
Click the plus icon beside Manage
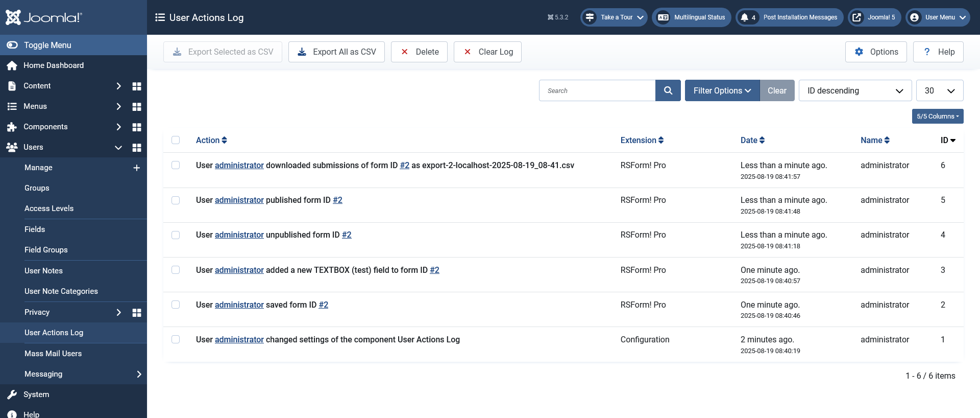coord(137,168)
